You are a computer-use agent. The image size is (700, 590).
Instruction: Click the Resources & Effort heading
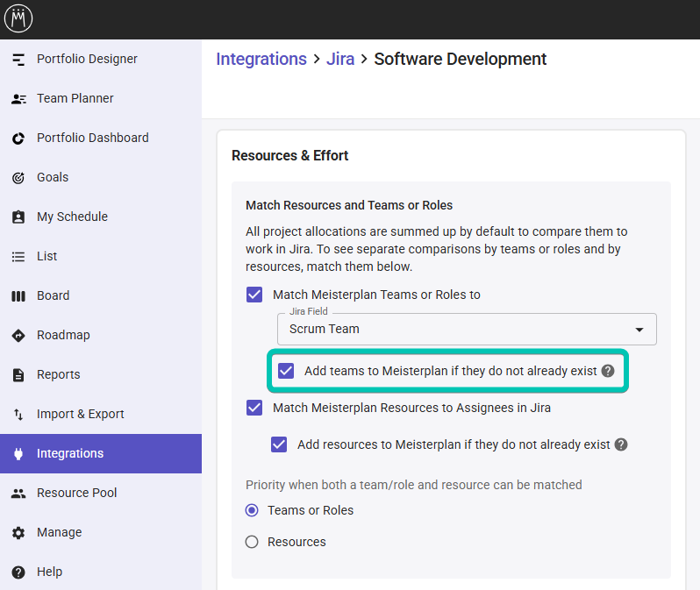tap(289, 155)
